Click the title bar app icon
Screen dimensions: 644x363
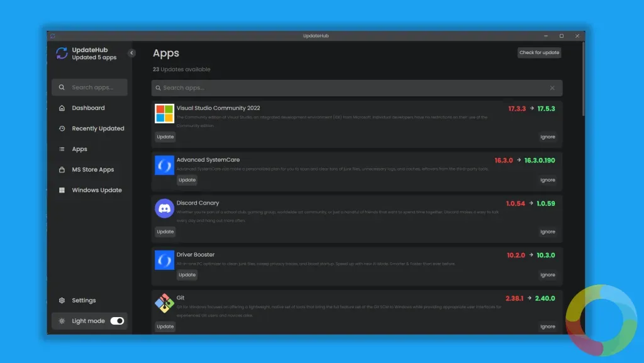[53, 36]
